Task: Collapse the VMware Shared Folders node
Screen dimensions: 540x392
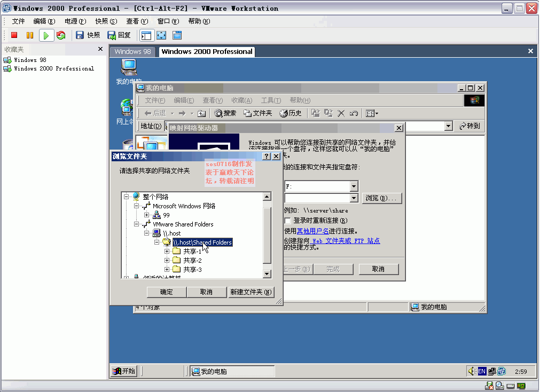Action: [136, 224]
